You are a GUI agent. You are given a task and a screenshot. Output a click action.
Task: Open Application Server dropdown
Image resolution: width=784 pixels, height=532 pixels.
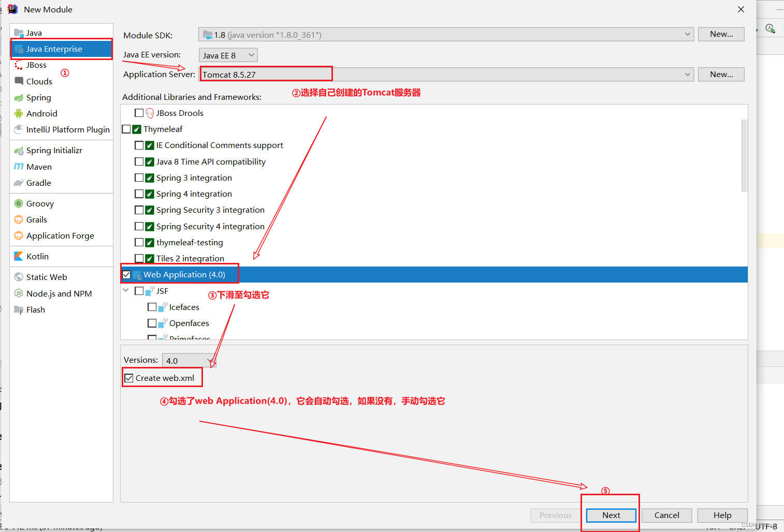(446, 75)
